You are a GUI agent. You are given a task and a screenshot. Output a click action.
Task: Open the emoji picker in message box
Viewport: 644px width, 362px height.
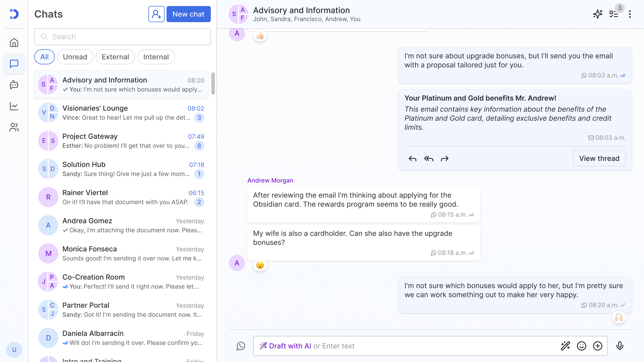pyautogui.click(x=581, y=346)
